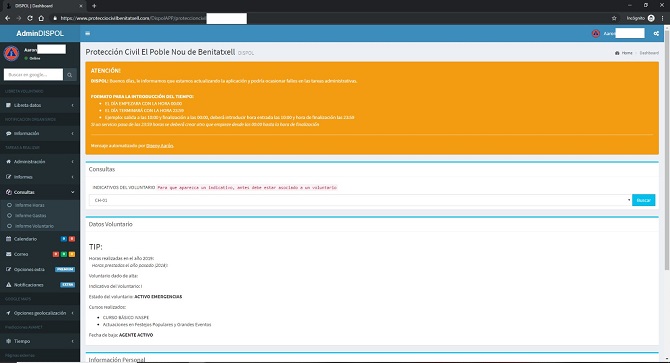Expand the Tiempo menu chevron
This screenshot has width=670, height=363.
[73, 341]
